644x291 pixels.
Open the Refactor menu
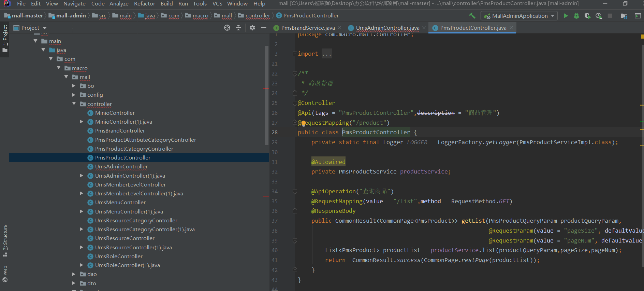tap(144, 3)
